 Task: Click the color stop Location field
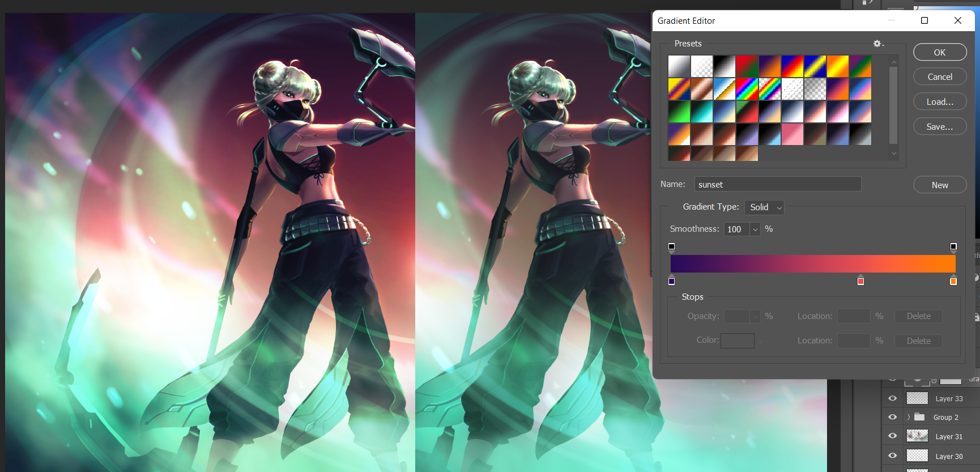[854, 341]
